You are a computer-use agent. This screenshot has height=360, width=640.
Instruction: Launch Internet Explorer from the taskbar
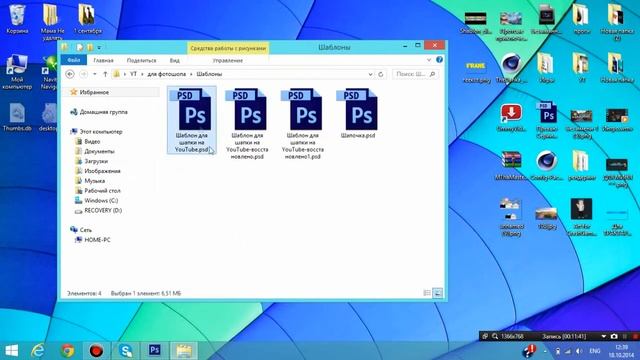coord(38,351)
